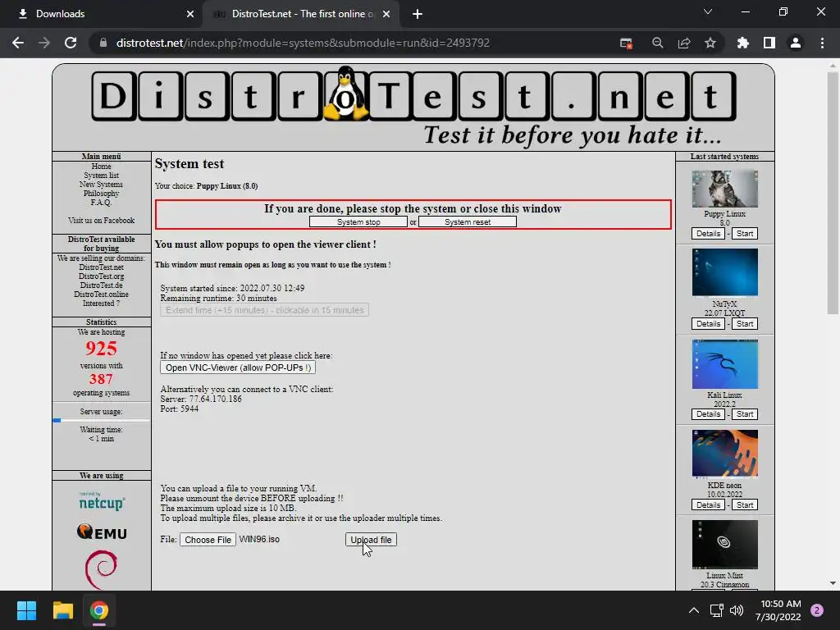
Task: Click the Chrome taskbar icon
Action: tap(98, 610)
